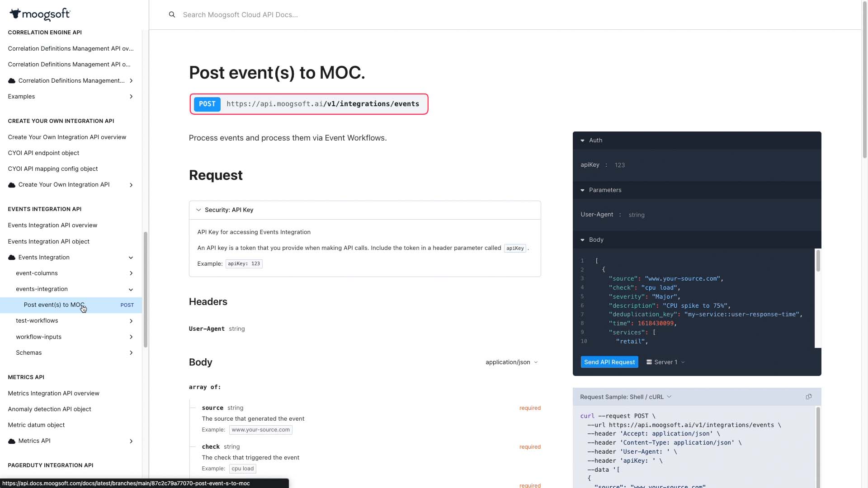Click the cloud icon beside Correlation Definitions Management

pos(12,81)
